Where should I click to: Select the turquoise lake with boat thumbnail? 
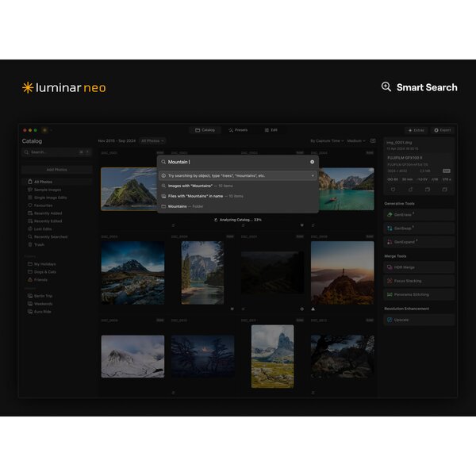[347, 189]
